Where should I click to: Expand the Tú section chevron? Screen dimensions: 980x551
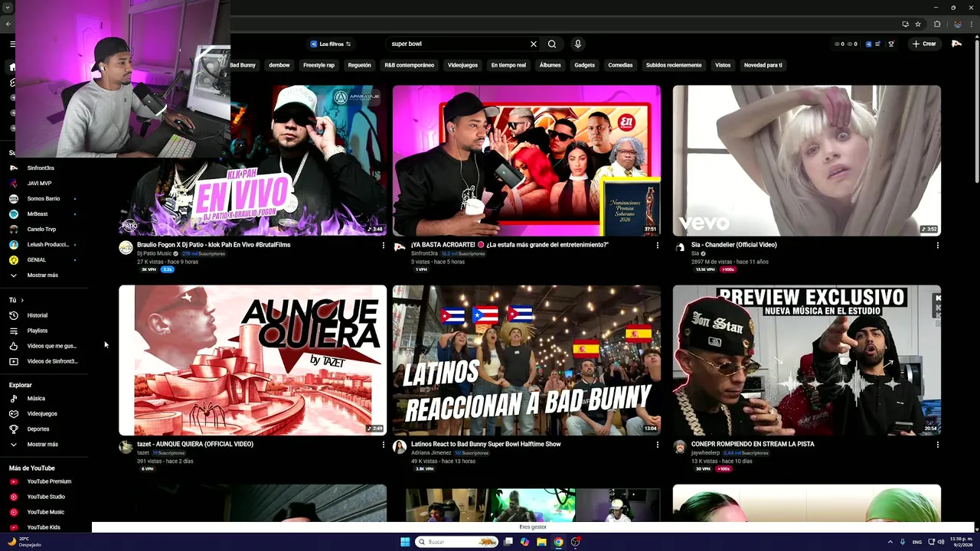(22, 300)
